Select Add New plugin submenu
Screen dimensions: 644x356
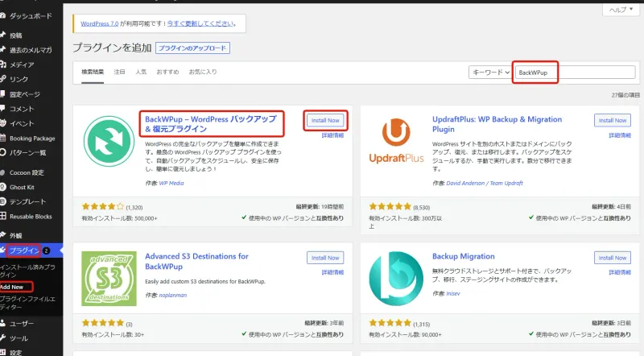12,287
